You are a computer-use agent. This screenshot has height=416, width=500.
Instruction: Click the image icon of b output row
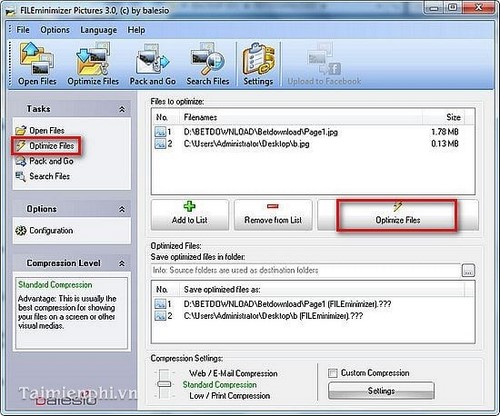click(160, 316)
